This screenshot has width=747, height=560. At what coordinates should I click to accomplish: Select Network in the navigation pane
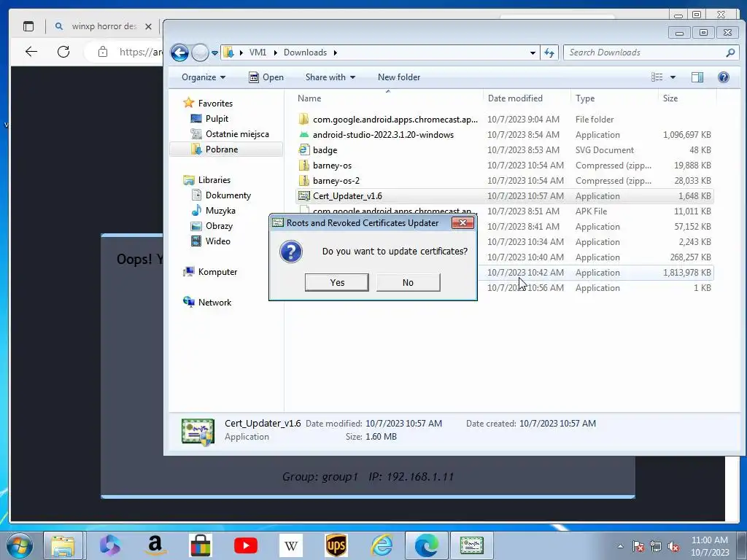[x=207, y=303]
